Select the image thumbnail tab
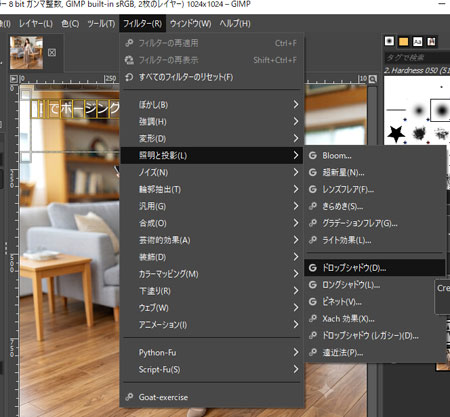The image size is (450, 417). 26,52
